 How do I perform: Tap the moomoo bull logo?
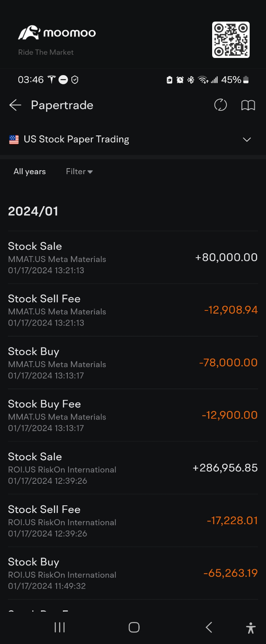point(29,33)
